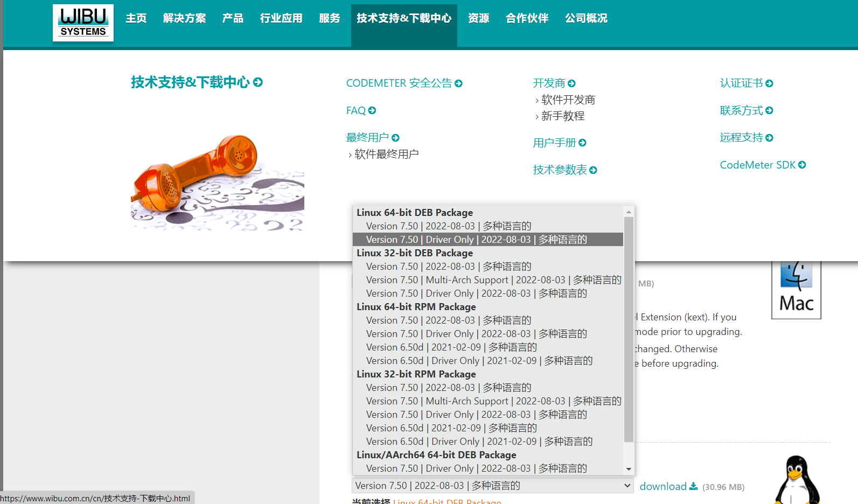Screen dimensions: 858x504
Task: Open the 产品 menu
Action: [x=233, y=18]
